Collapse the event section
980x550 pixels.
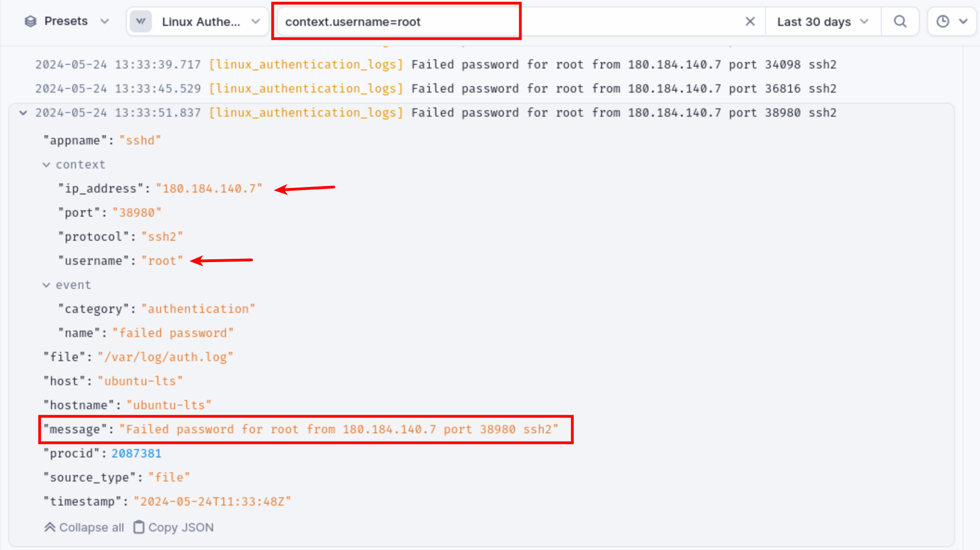tap(46, 285)
